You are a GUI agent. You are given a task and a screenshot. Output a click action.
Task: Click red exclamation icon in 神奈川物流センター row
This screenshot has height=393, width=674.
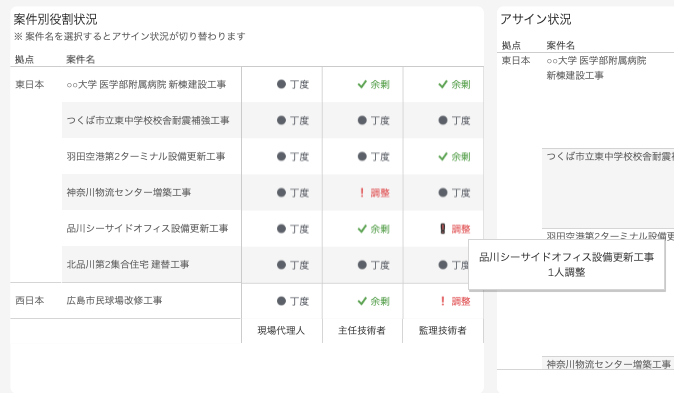point(362,193)
